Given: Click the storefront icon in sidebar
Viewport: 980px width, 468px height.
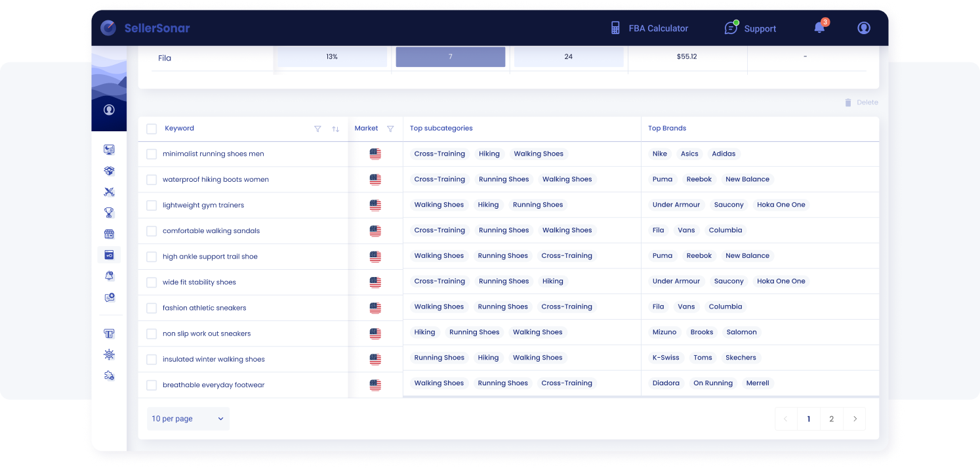Looking at the screenshot, I should coord(109,234).
